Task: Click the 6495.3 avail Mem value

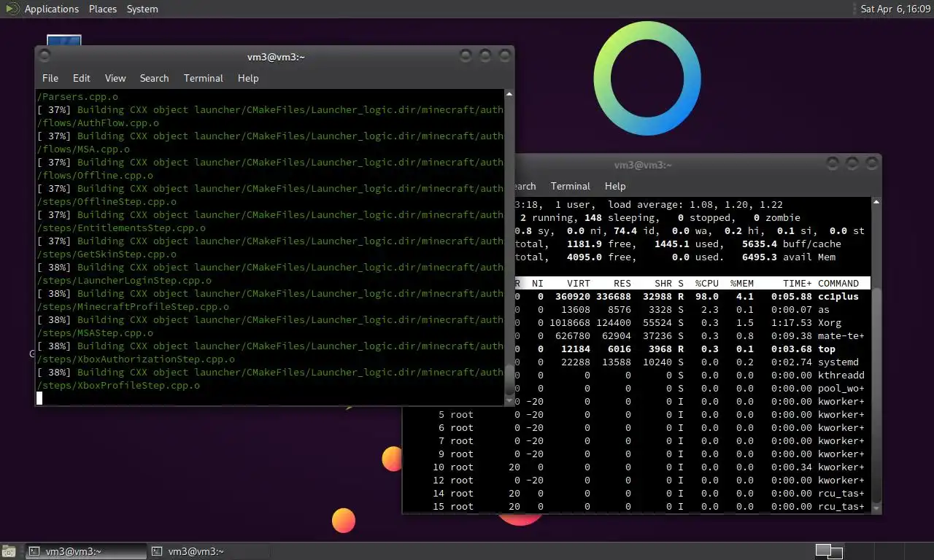Action: (789, 257)
